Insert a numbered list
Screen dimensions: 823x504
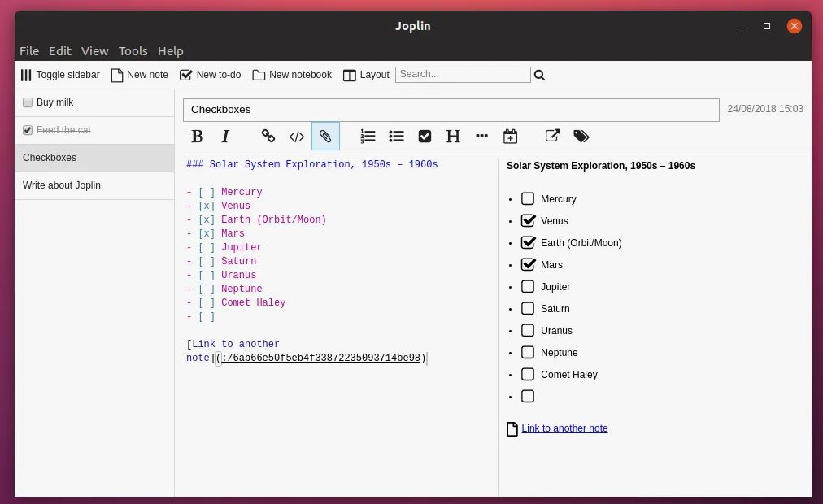[368, 137]
